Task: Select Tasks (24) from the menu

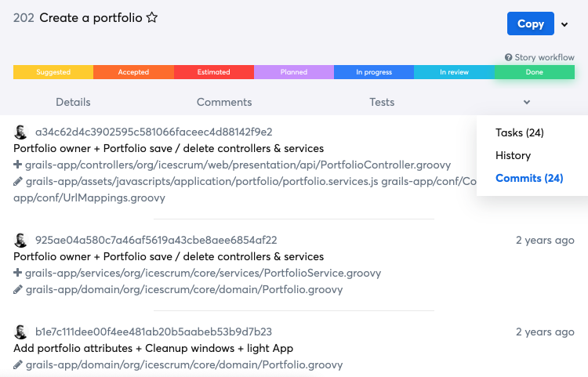Action: [x=519, y=132]
